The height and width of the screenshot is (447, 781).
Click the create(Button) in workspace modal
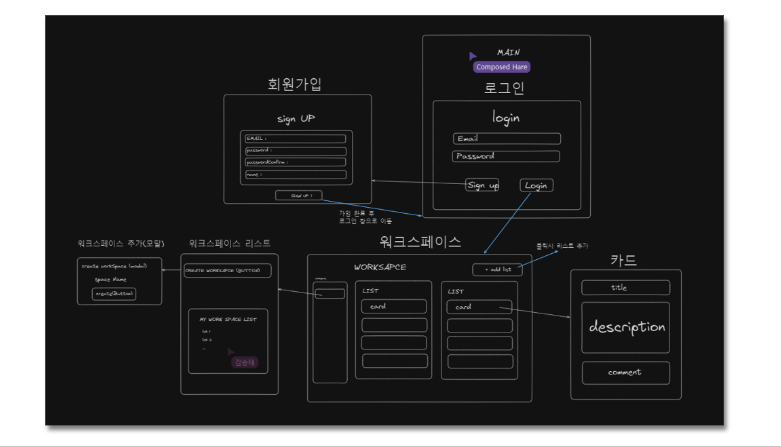(114, 294)
